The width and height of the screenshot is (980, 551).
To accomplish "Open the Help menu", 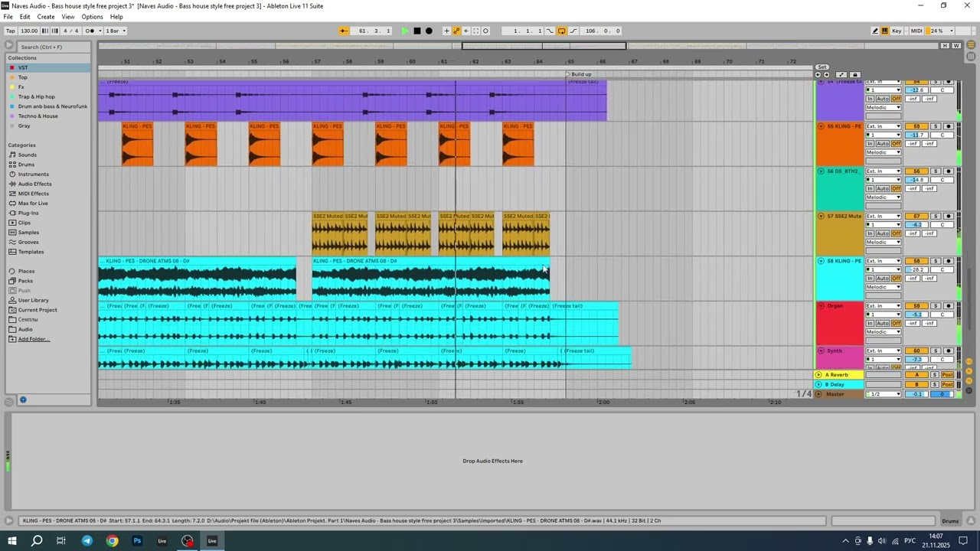I will [116, 17].
